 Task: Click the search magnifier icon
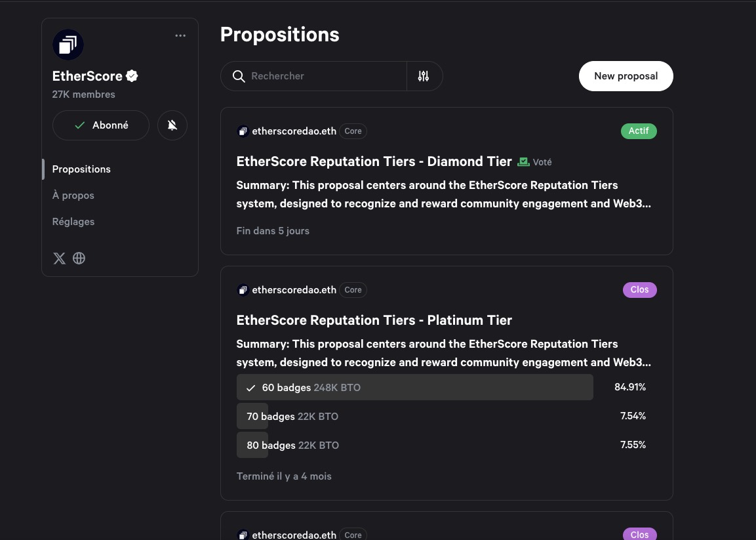(x=239, y=76)
